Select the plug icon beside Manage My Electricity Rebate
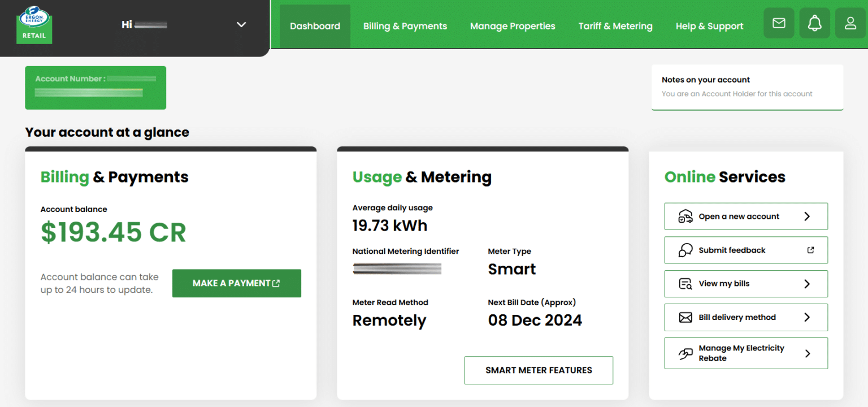Image resolution: width=868 pixels, height=407 pixels. coord(684,353)
